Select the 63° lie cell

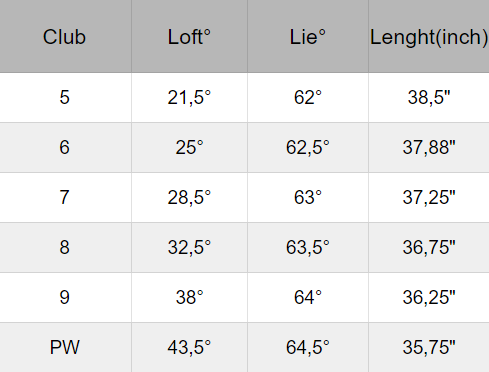pyautogui.click(x=308, y=197)
